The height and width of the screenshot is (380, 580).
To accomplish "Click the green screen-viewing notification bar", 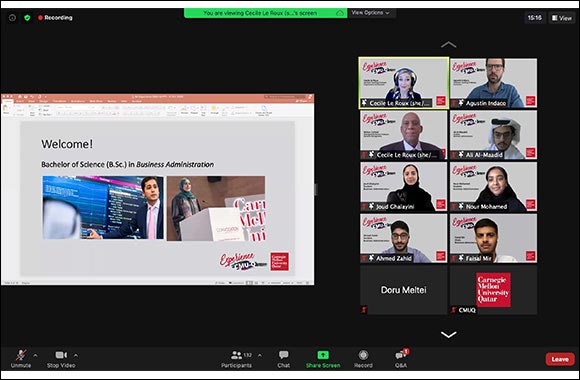I will (x=266, y=13).
